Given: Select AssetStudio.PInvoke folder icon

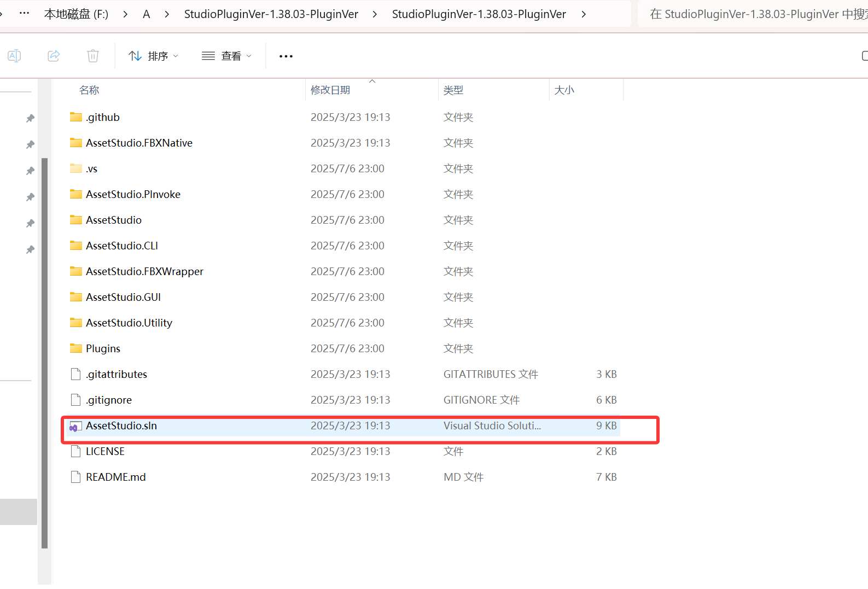Looking at the screenshot, I should [x=76, y=194].
